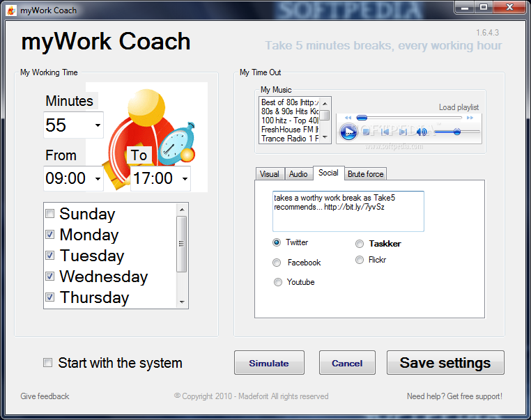The height and width of the screenshot is (420, 531).
Task: Select the Twitter radio button
Action: click(277, 242)
